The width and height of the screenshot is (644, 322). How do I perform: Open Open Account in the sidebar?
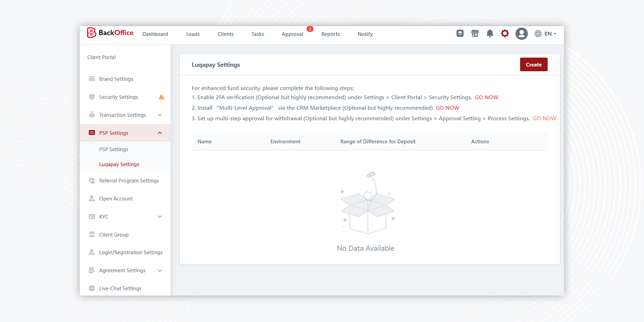click(x=116, y=198)
